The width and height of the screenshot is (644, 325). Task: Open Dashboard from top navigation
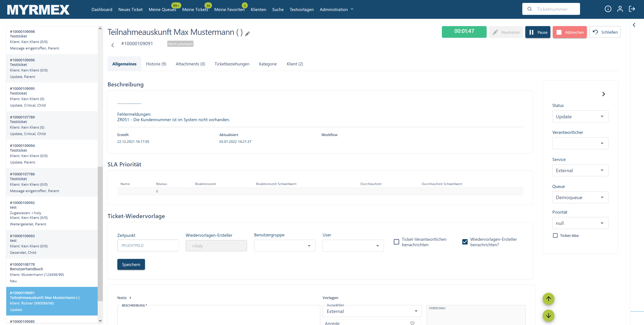coord(102,9)
